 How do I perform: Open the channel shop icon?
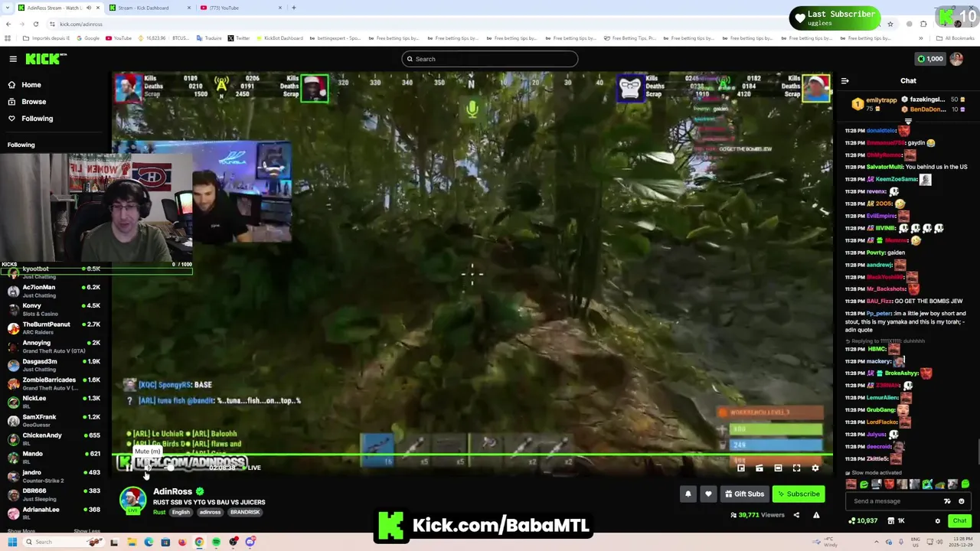[x=890, y=521]
